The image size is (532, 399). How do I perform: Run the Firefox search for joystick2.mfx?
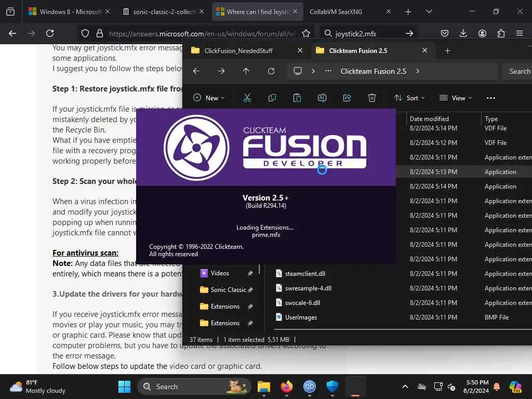[409, 33]
